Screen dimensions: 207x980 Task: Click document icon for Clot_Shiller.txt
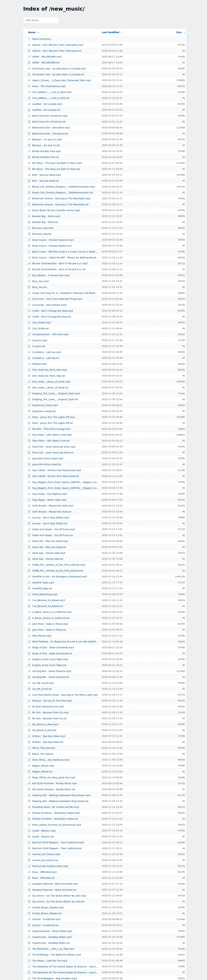(29, 328)
